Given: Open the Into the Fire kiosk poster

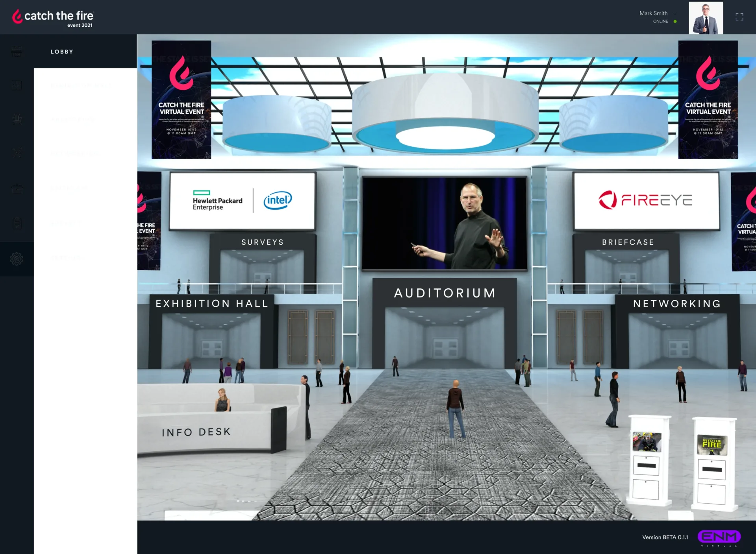Looking at the screenshot, I should point(712,445).
